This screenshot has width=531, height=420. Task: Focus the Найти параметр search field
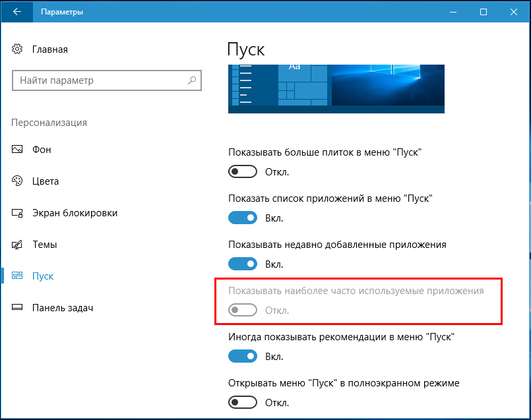(107, 80)
